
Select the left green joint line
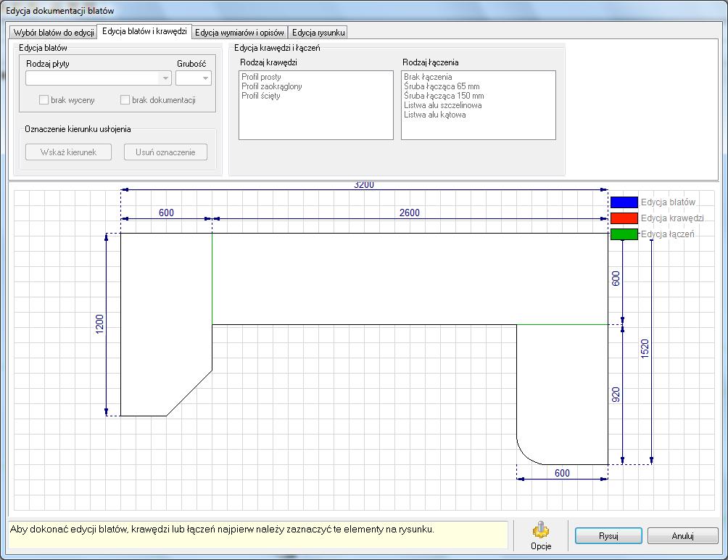(212, 279)
